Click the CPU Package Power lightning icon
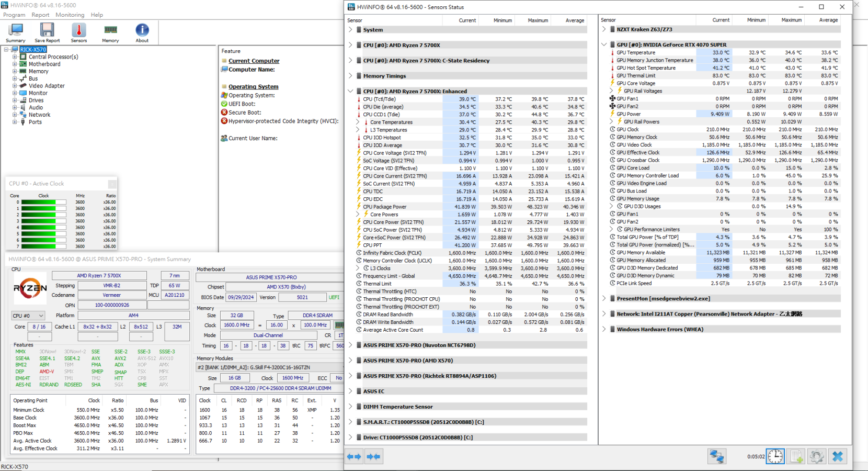The width and height of the screenshot is (868, 471). 359,207
